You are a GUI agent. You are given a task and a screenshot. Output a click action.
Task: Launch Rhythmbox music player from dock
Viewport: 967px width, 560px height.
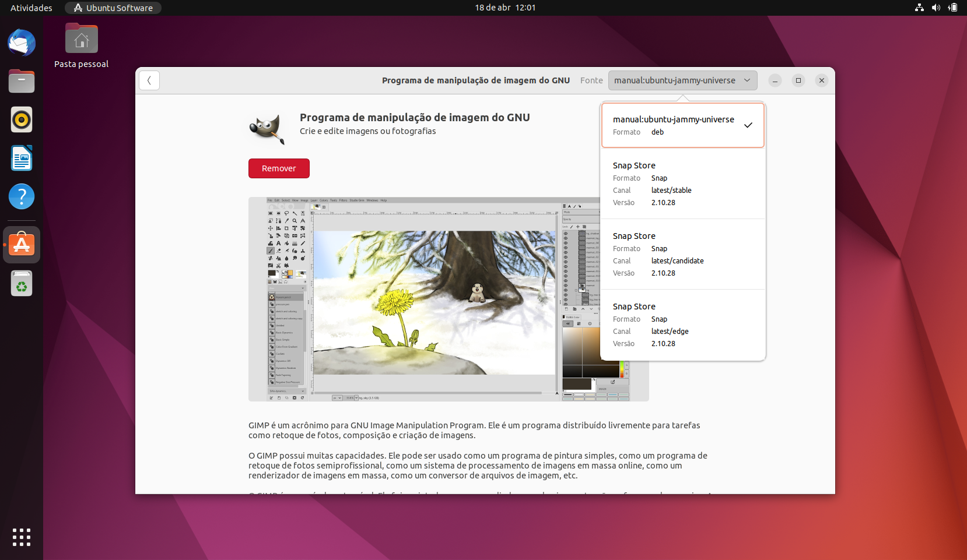[x=22, y=119]
